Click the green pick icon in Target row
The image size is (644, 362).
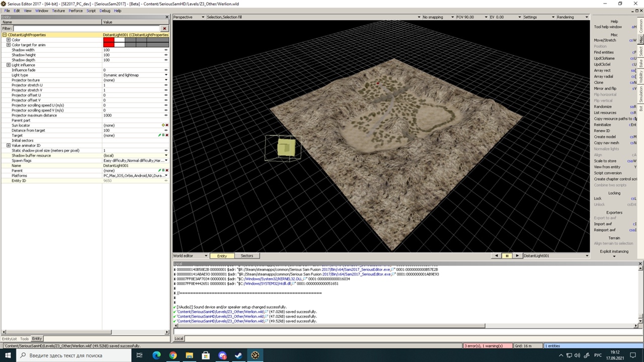(x=159, y=135)
